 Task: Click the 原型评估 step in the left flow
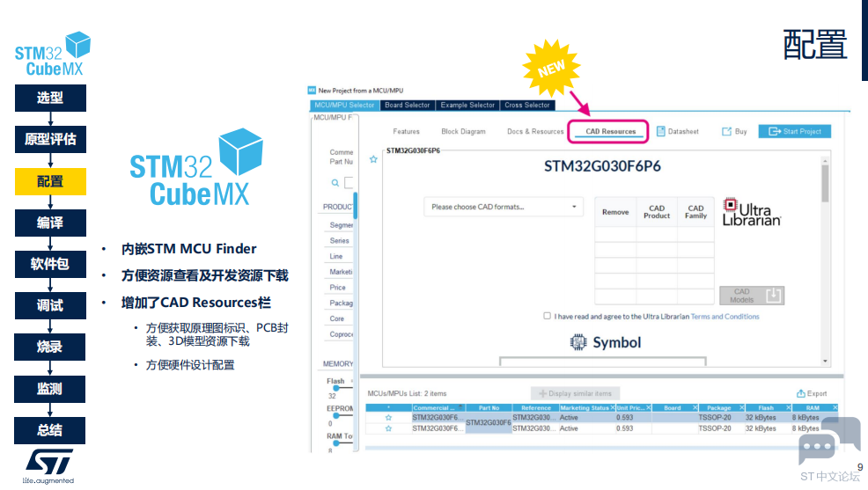(x=50, y=139)
